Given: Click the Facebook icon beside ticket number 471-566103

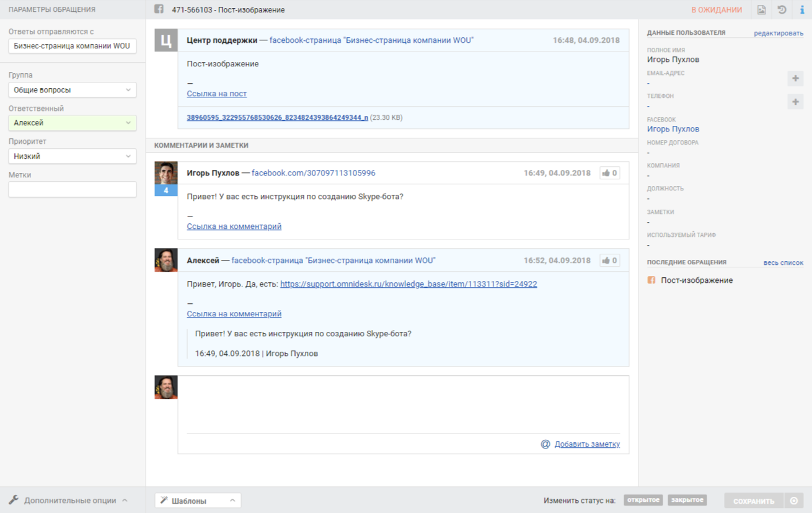Looking at the screenshot, I should tap(159, 9).
